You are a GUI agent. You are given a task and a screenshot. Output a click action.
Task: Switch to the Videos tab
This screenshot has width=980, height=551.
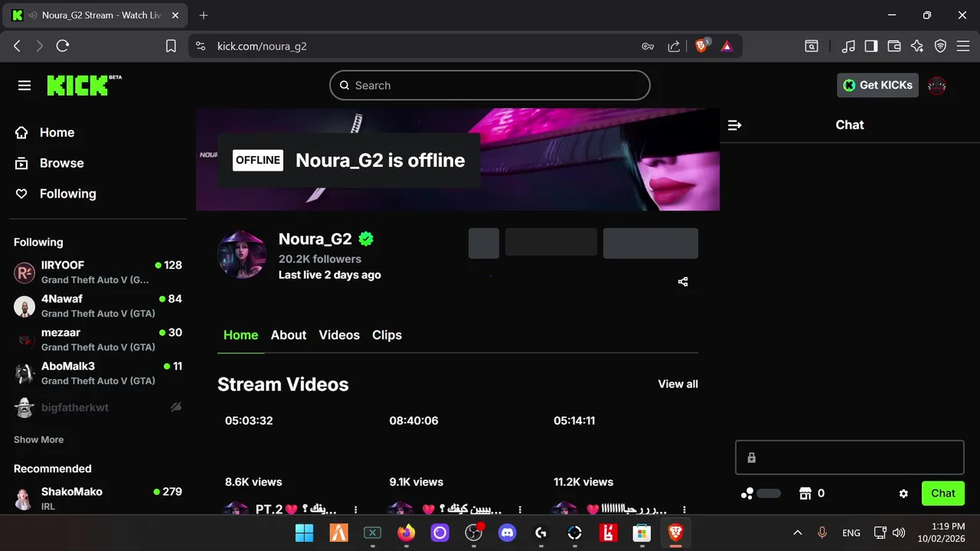[339, 335]
